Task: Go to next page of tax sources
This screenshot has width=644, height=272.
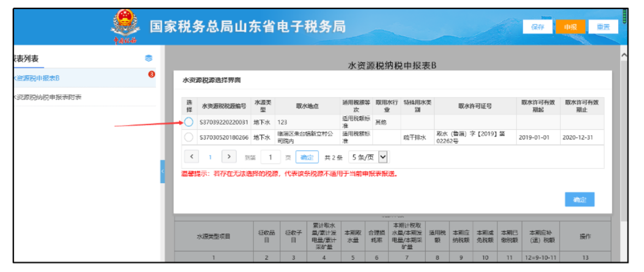Action: 229,157
